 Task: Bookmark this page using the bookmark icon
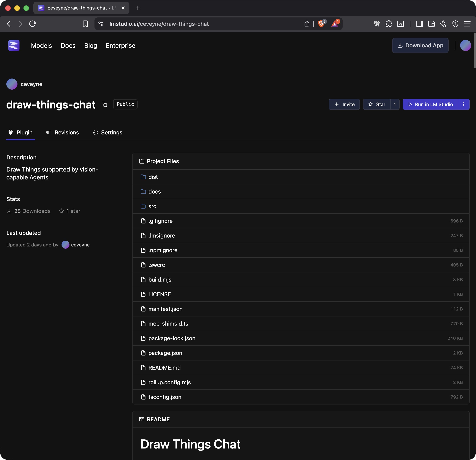85,24
